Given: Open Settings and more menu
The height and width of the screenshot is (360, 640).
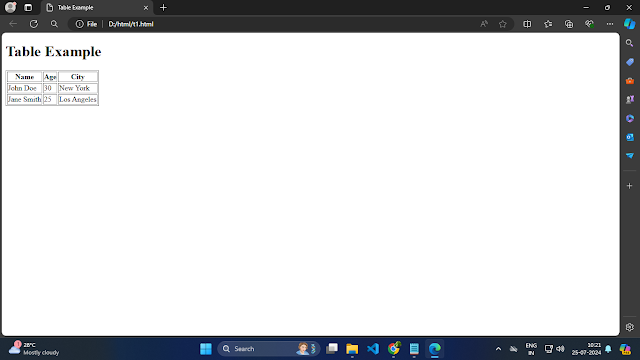Looking at the screenshot, I should 610,24.
